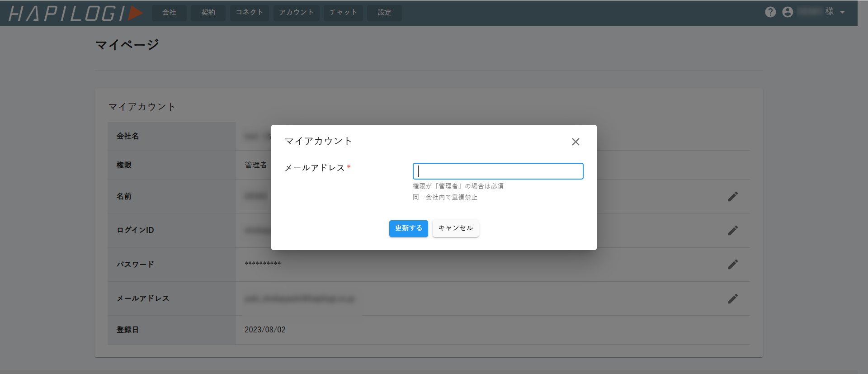This screenshot has height=374, width=868.
Task: Select the コネクト menu item
Action: click(x=249, y=13)
